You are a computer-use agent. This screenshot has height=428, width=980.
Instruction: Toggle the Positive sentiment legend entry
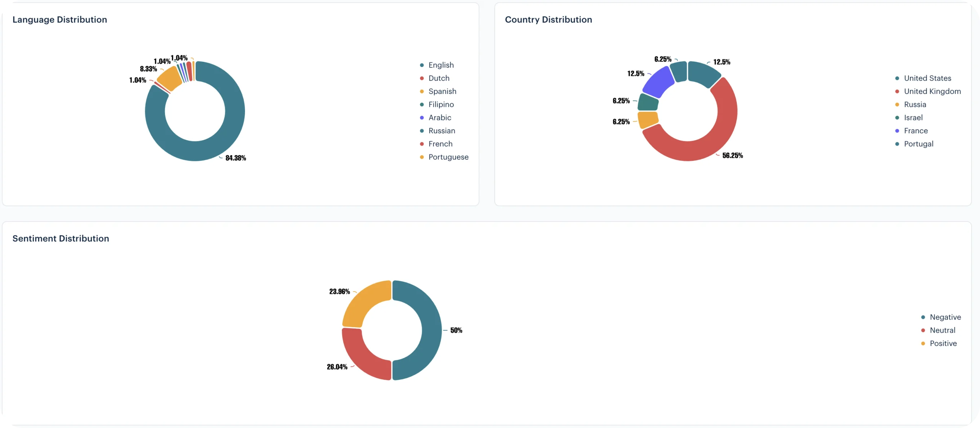click(x=939, y=343)
